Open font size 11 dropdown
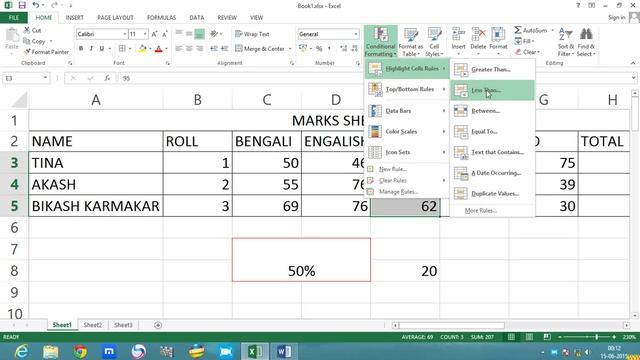 point(145,34)
